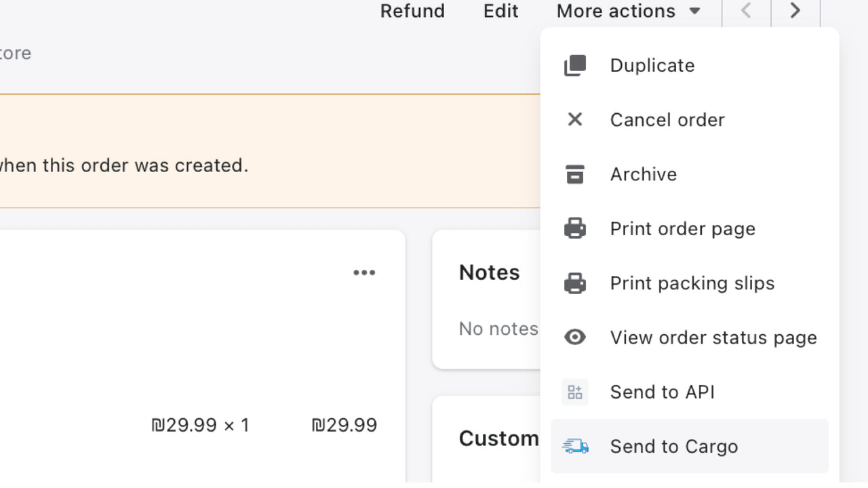The width and height of the screenshot is (868, 488).
Task: Click the eye icon next to View order status page
Action: click(574, 337)
